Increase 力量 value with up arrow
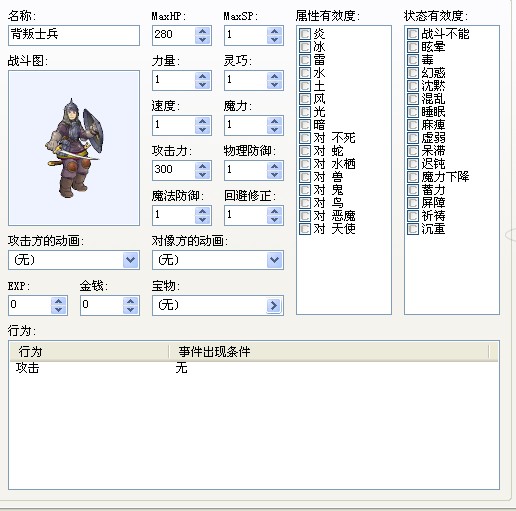 (x=202, y=76)
